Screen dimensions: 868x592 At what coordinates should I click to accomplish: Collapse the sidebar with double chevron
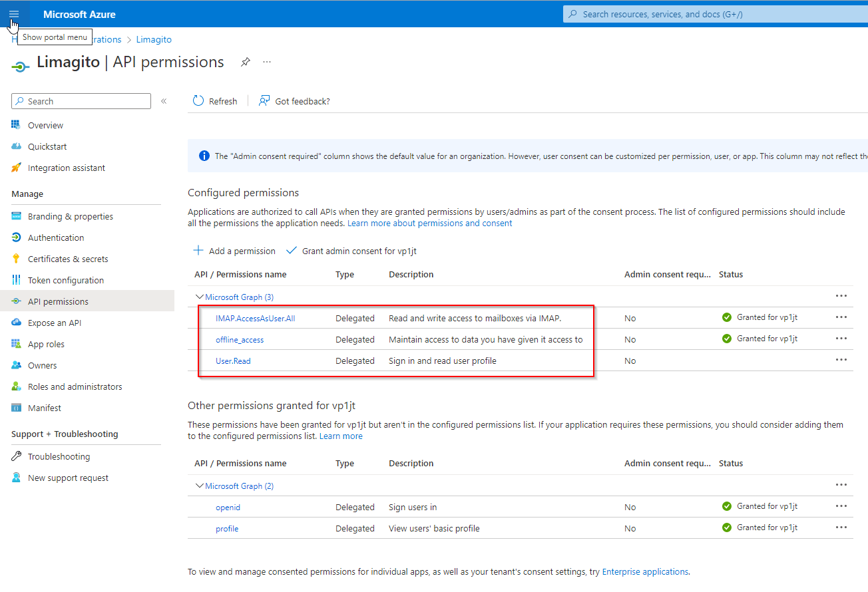pyautogui.click(x=164, y=101)
